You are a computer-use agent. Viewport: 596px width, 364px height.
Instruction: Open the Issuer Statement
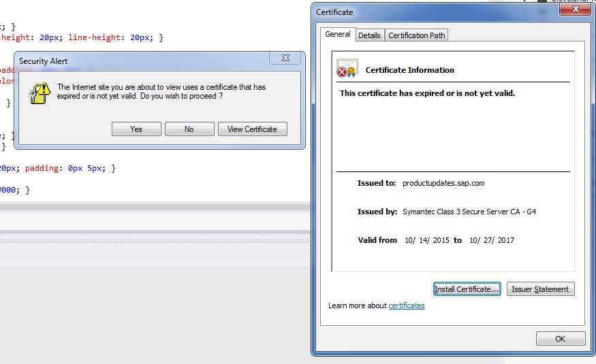[540, 289]
